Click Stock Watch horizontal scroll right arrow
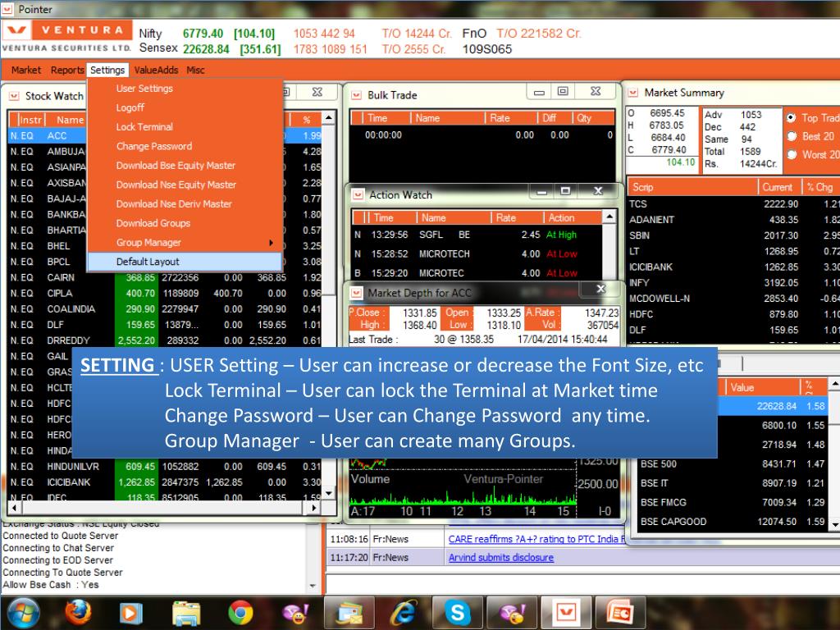This screenshot has height=630, width=840. [x=314, y=507]
